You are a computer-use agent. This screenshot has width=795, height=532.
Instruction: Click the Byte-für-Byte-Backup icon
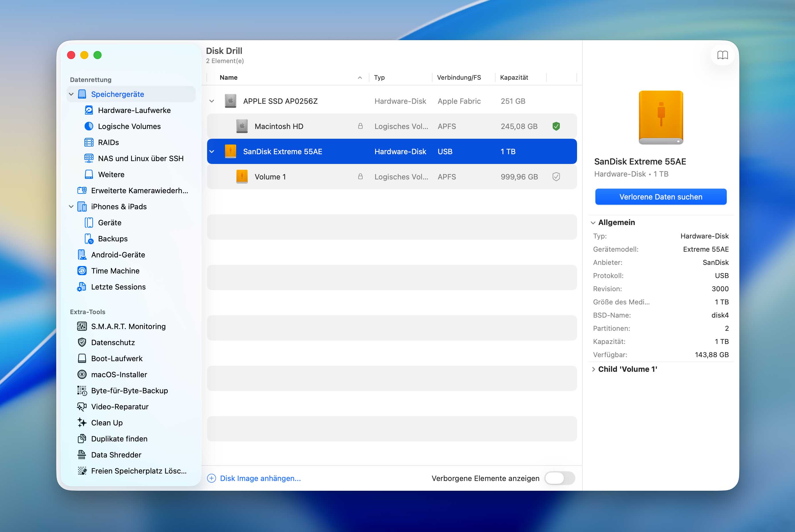(82, 390)
